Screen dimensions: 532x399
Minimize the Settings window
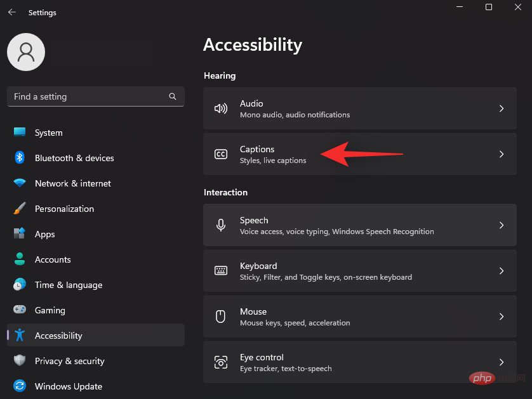pos(460,7)
